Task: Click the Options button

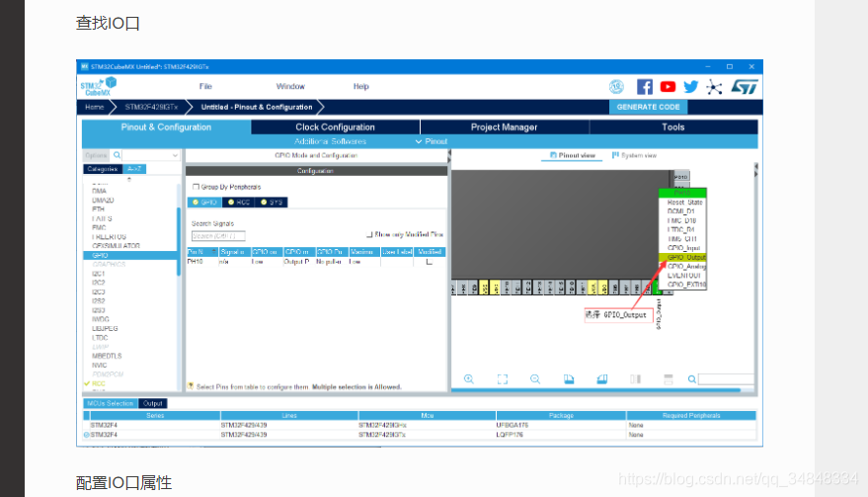Action: (x=97, y=156)
